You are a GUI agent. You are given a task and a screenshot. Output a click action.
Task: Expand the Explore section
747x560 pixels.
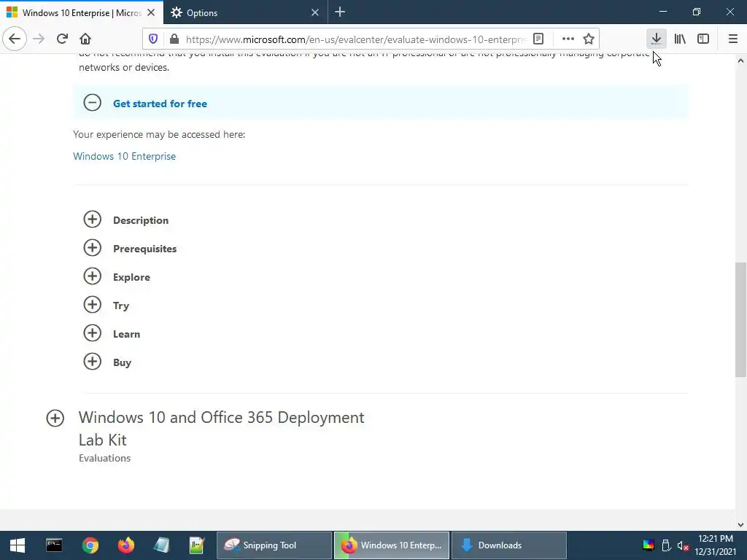pos(93,276)
